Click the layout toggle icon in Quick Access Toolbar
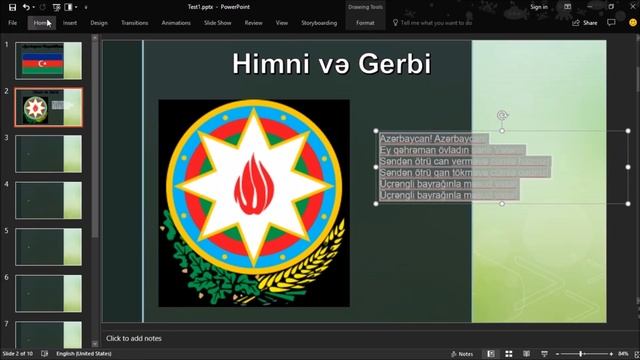The height and width of the screenshot is (360, 640). pos(68,7)
